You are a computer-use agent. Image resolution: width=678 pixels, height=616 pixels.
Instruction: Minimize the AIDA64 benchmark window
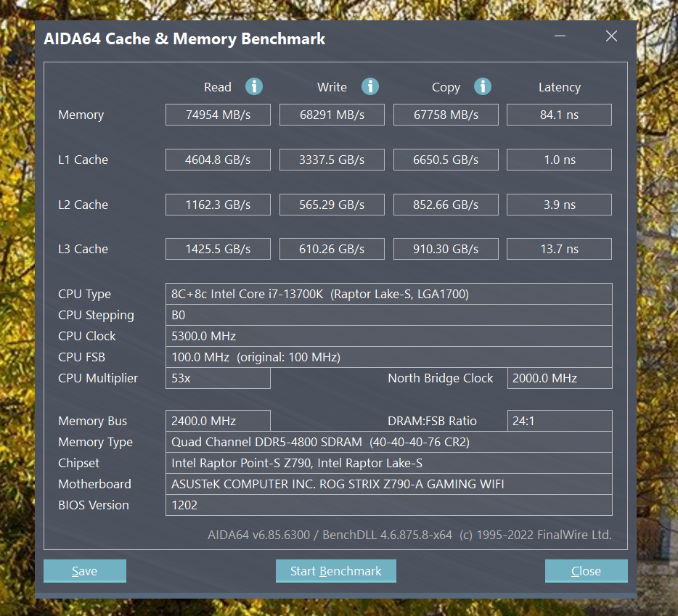[x=560, y=36]
